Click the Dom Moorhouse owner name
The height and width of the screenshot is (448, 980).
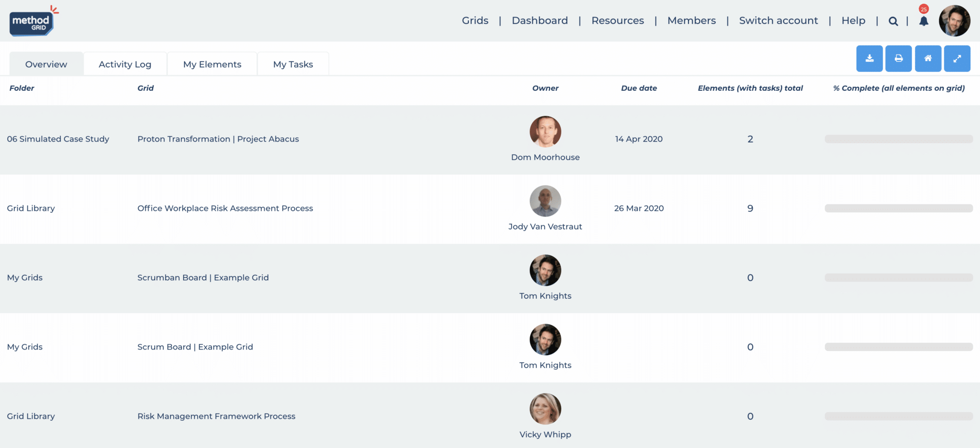545,157
